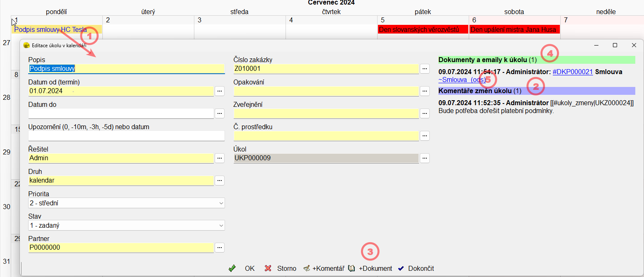Click the green checkmark OK icon
The width and height of the screenshot is (644, 277).
click(232, 268)
